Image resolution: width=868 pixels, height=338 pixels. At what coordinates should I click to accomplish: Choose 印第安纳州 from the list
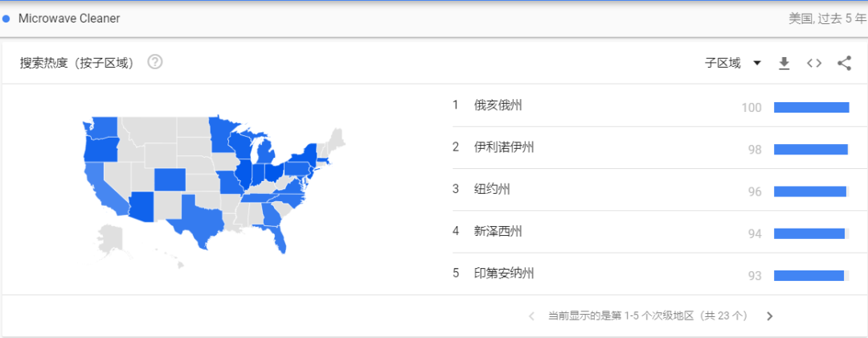tap(504, 274)
